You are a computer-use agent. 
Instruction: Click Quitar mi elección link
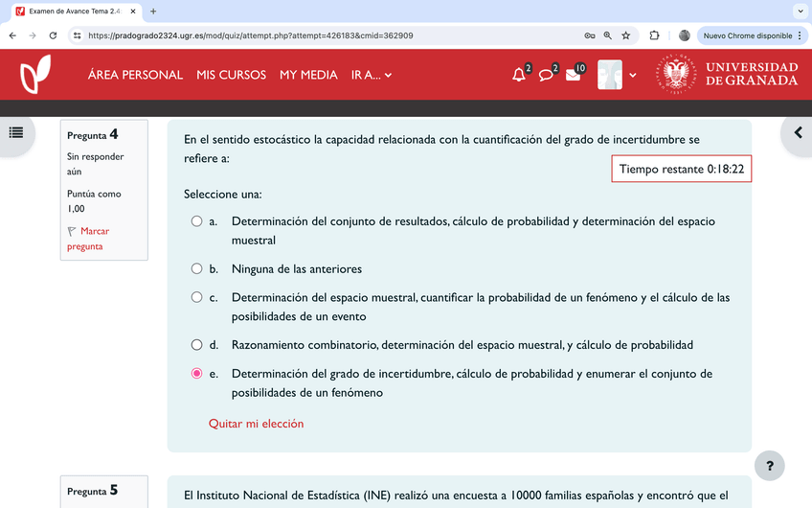(x=256, y=424)
